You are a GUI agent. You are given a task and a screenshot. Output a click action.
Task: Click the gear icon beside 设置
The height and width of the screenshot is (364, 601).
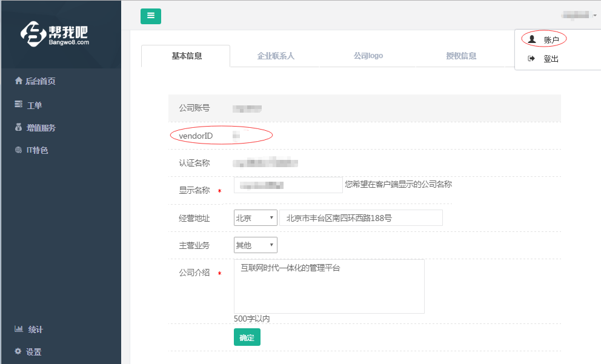[18, 351]
